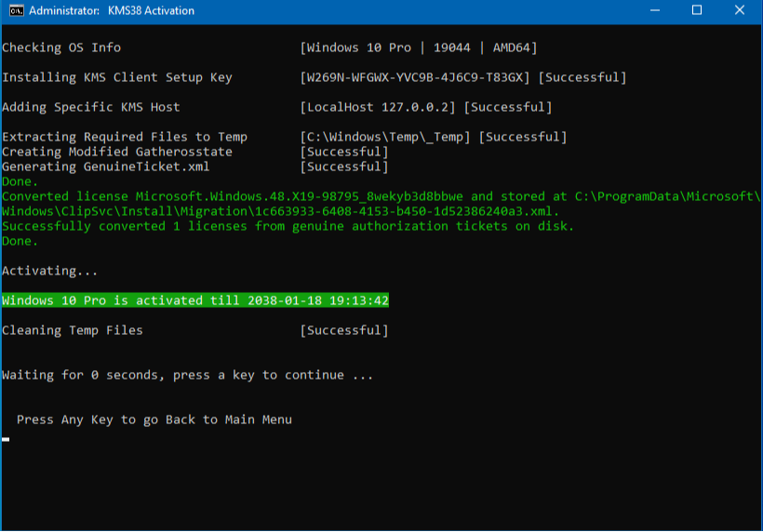Click the cmd icon in the title bar
The image size is (763, 532).
(x=16, y=10)
